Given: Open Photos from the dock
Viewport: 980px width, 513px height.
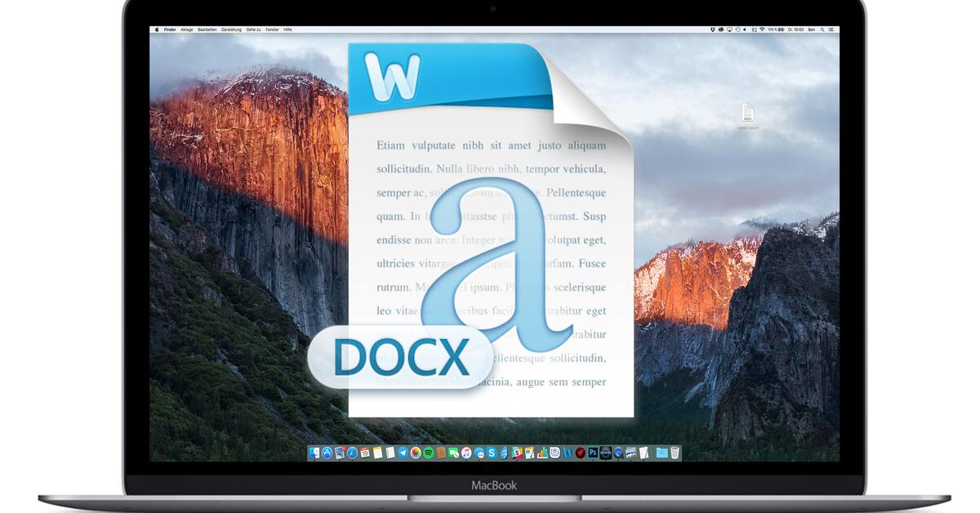Looking at the screenshot, I should pyautogui.click(x=416, y=453).
